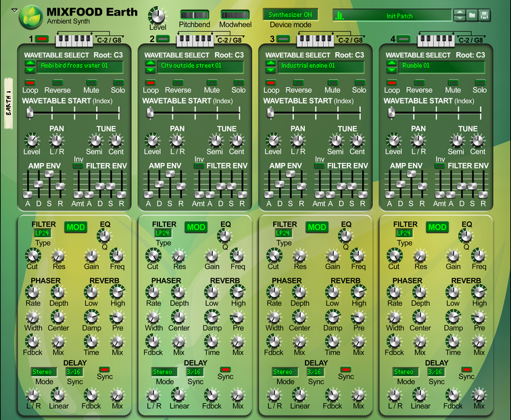The width and height of the screenshot is (511, 420).
Task: Click layer 2 filter Res knob
Action: point(179,256)
